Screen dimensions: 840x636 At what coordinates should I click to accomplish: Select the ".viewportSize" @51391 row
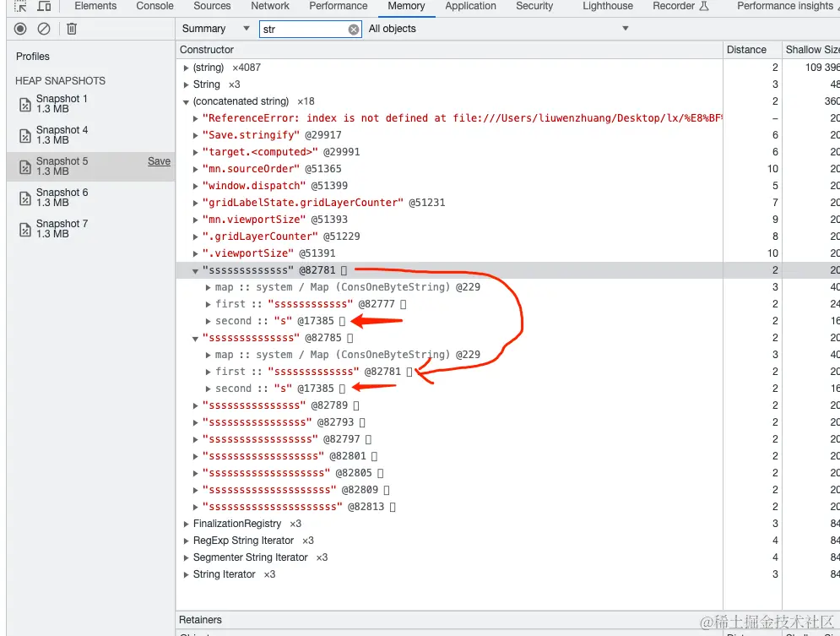[508, 253]
